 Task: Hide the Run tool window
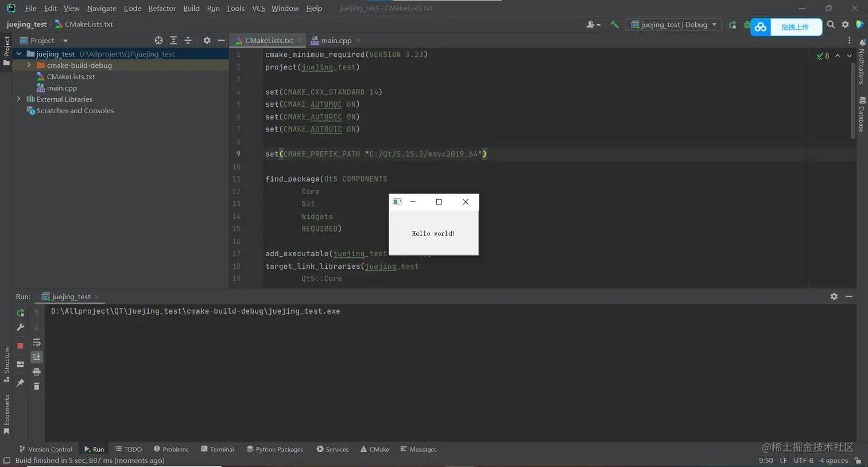pos(849,296)
